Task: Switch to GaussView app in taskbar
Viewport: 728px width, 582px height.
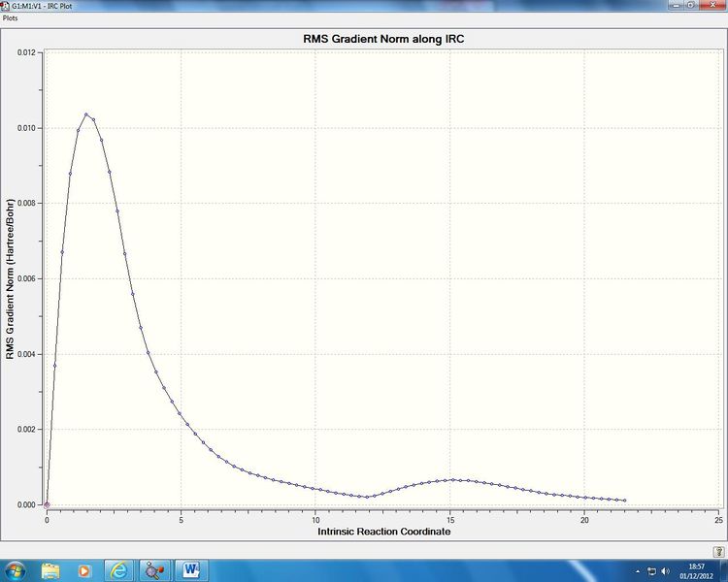Action: 154,570
